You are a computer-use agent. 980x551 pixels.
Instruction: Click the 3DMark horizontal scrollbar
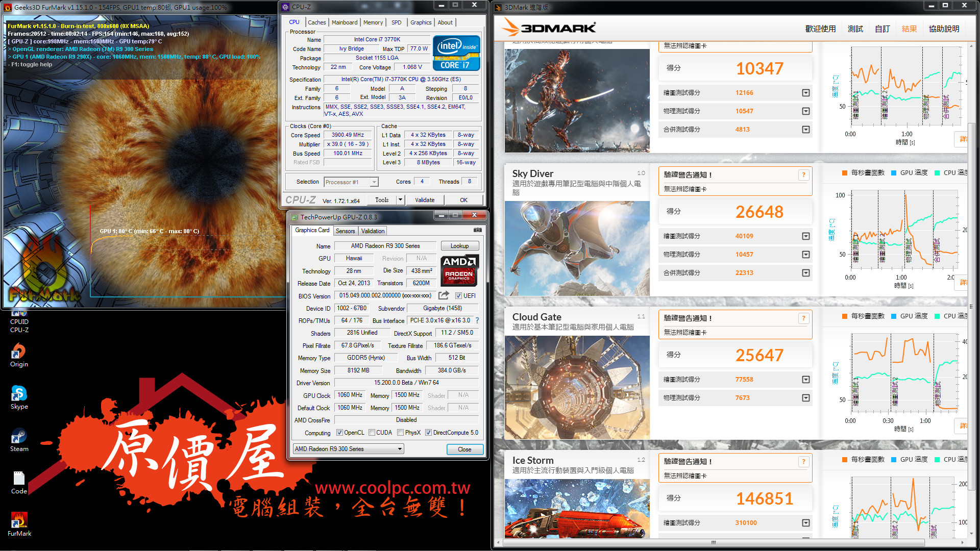(714, 542)
